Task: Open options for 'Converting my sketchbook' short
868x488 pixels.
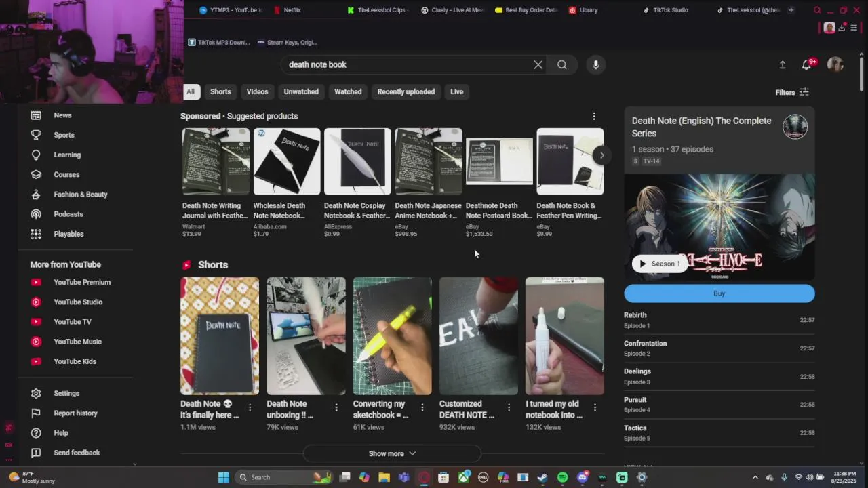Action: [x=422, y=407]
